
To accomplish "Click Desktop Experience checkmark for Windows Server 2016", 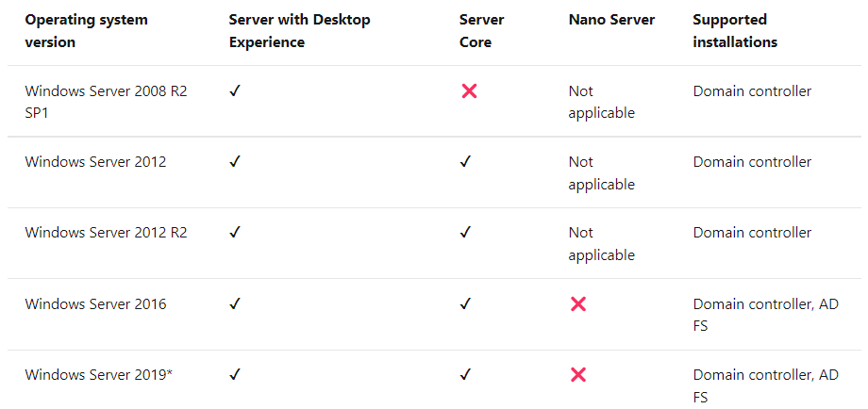I will [x=235, y=303].
